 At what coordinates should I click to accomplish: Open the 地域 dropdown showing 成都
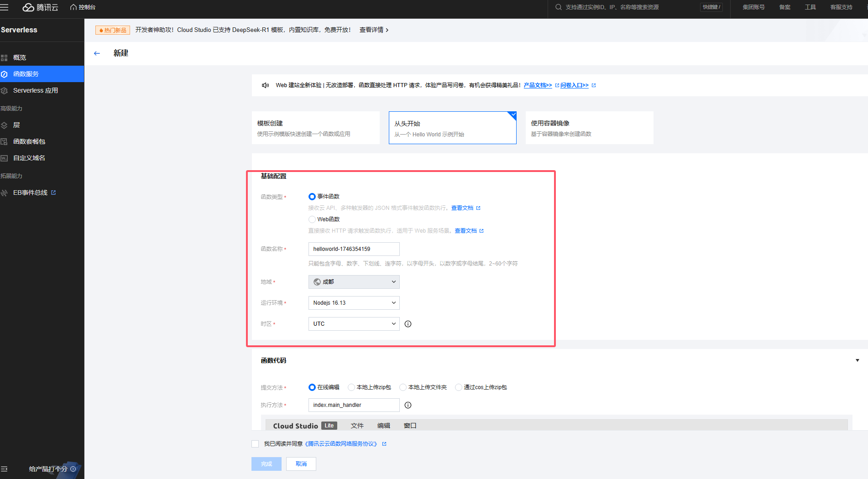click(x=354, y=282)
